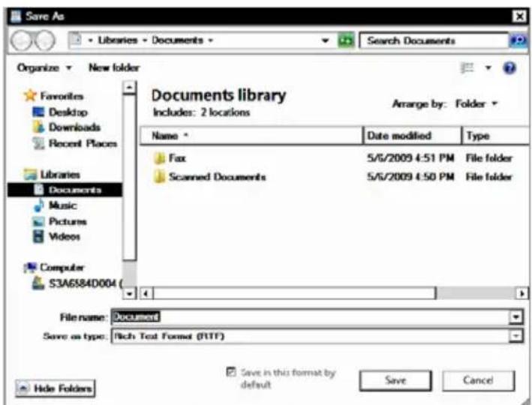Click the 2 locations link

(x=225, y=112)
